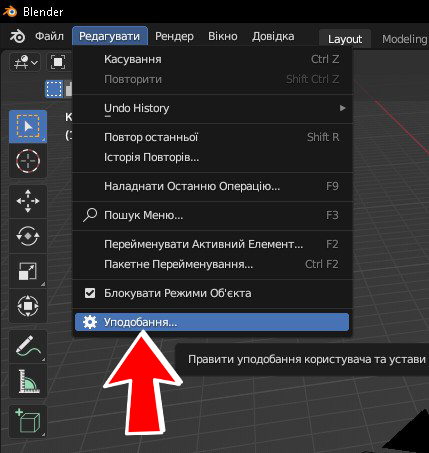
Task: Open the Рендер menu
Action: pyautogui.click(x=174, y=36)
